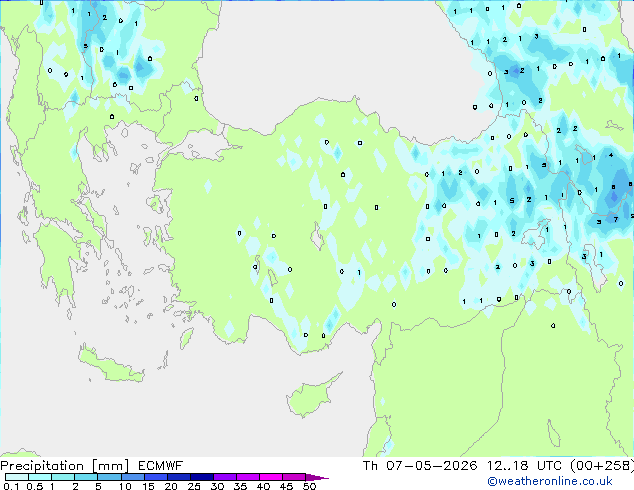This screenshot has width=634, height=490.
Task: Pick the 25–30 mm dark navy legend swatch
Action: (x=202, y=477)
